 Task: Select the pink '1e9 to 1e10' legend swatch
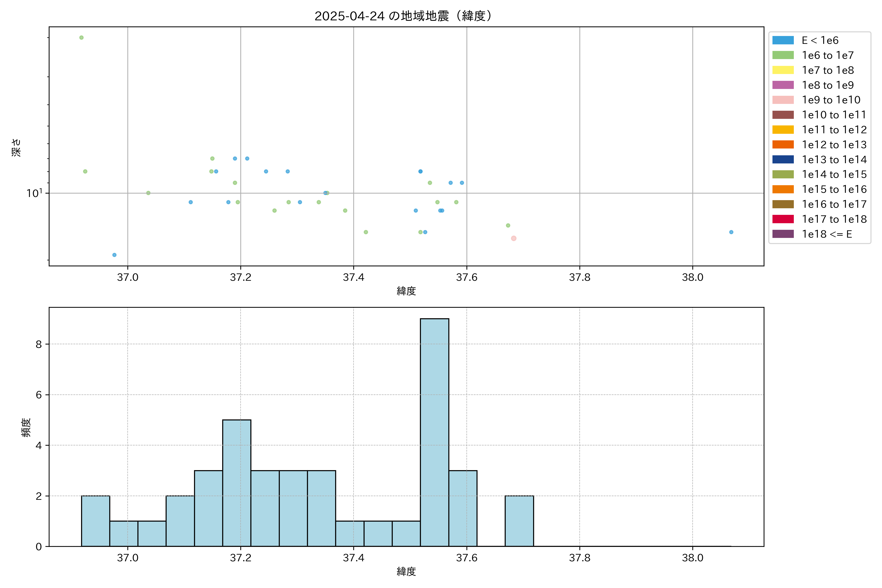coord(783,100)
